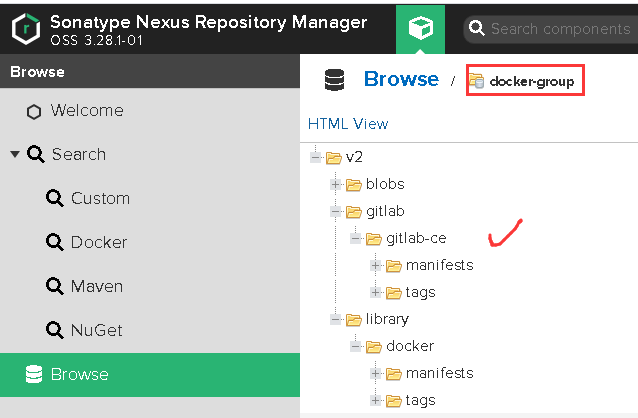
Task: Click the Browse database icon in sidebar
Action: [x=34, y=375]
